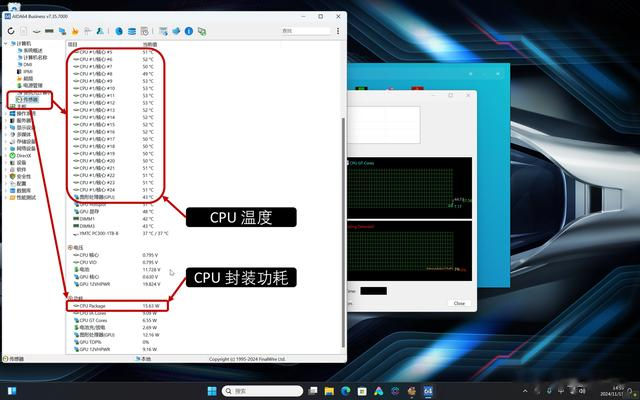Collapse the 计算机 tree node

[x=6, y=43]
